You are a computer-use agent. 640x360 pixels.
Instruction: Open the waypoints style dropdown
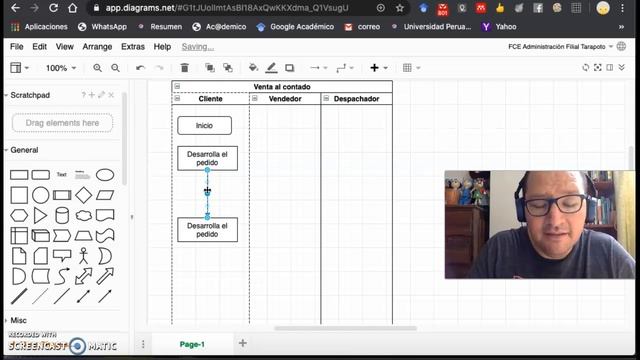coord(345,68)
